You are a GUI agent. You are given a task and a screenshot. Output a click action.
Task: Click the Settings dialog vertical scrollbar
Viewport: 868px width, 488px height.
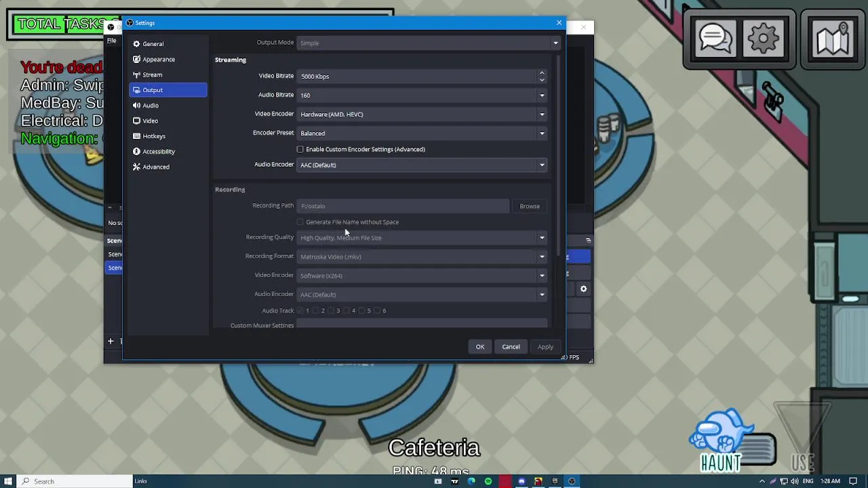[558, 156]
